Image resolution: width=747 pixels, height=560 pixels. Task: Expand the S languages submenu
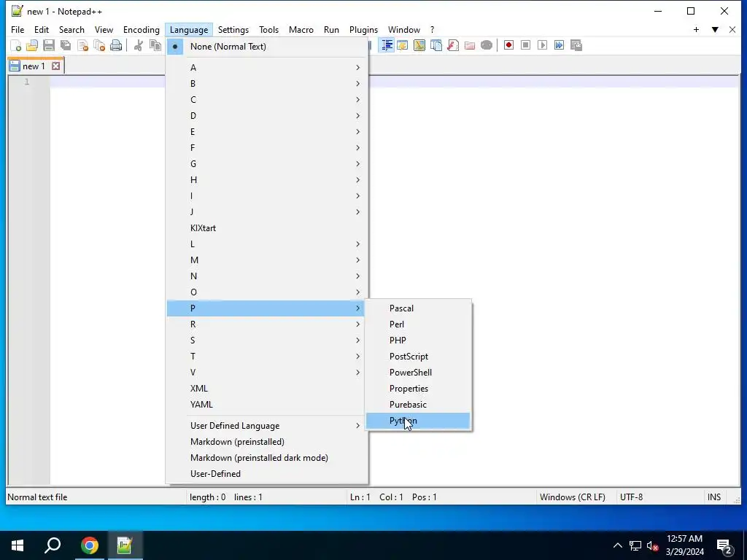click(267, 341)
